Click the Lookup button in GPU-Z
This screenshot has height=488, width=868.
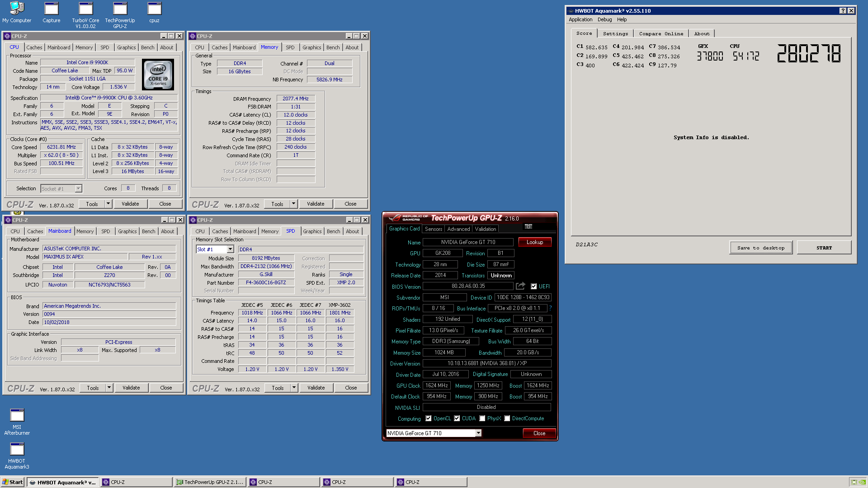click(x=535, y=242)
